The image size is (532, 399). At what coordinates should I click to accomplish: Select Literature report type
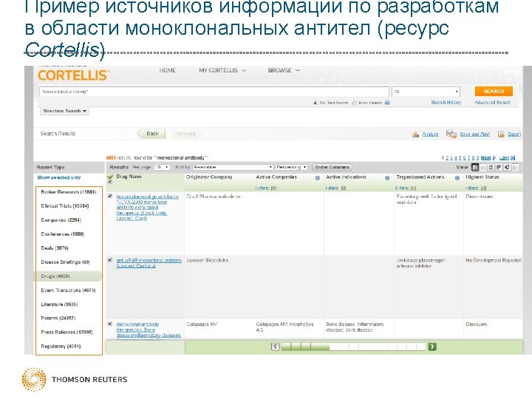point(59,304)
